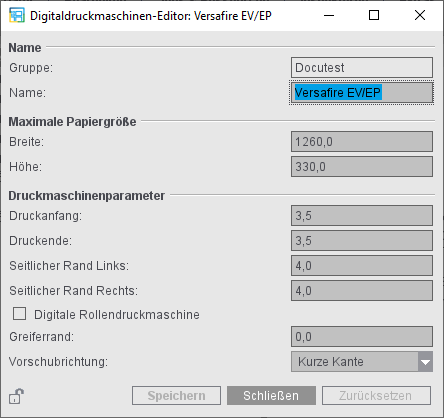Minimize the Digitaldruckmaschinen-Editor window
Viewport: 444px width, 418px height.
coord(329,15)
